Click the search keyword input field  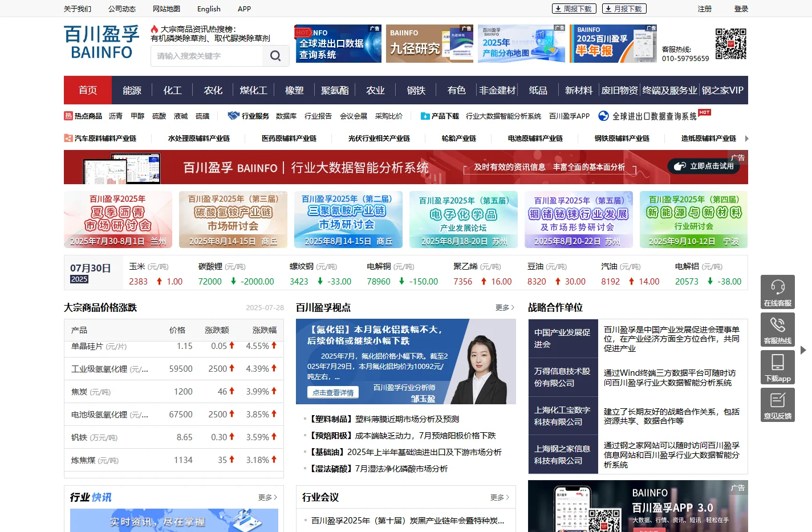[206, 56]
